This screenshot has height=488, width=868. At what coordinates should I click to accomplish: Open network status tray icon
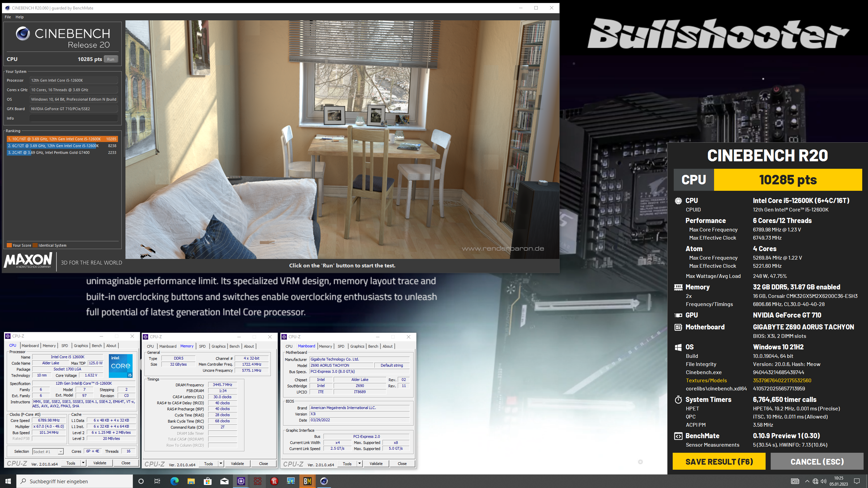click(x=815, y=481)
